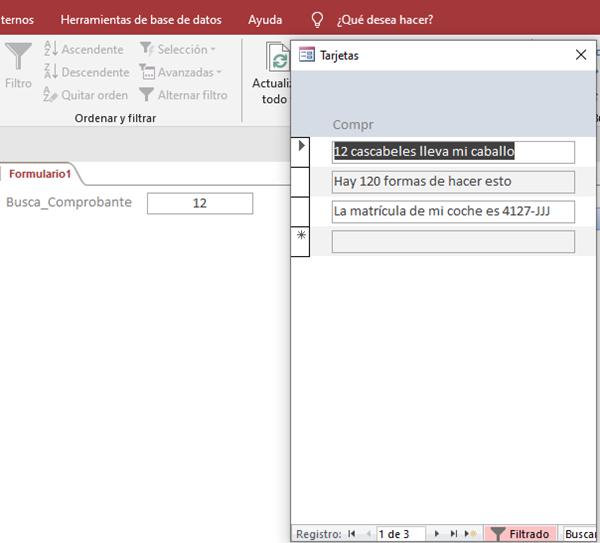The width and height of the screenshot is (600, 543).
Task: Click the Ordenar y filtrar group label
Action: pos(115,118)
